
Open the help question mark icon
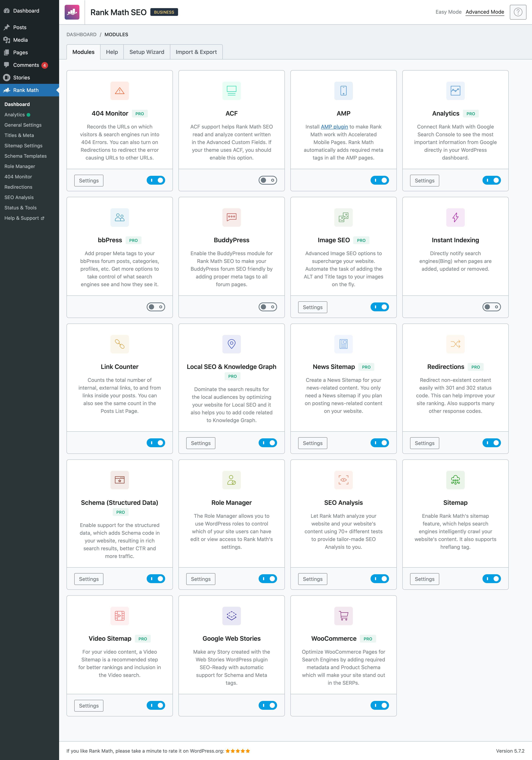click(x=518, y=12)
